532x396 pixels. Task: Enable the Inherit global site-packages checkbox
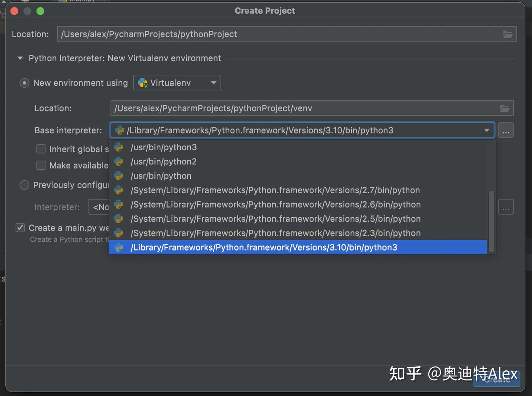[41, 149]
